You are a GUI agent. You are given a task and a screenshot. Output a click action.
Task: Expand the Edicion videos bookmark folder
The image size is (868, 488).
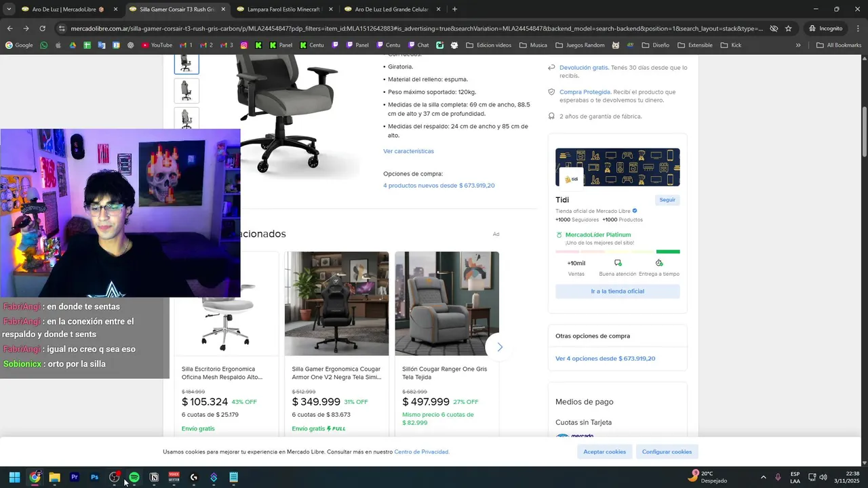pos(488,45)
